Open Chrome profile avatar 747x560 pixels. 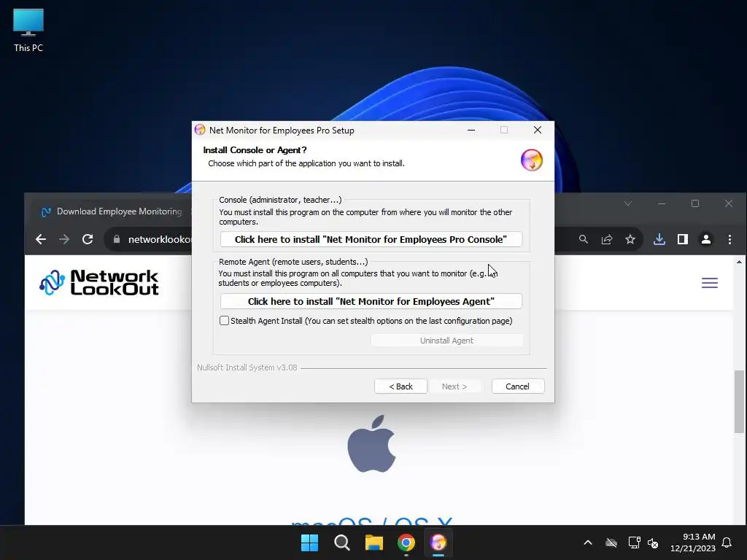[x=706, y=239]
